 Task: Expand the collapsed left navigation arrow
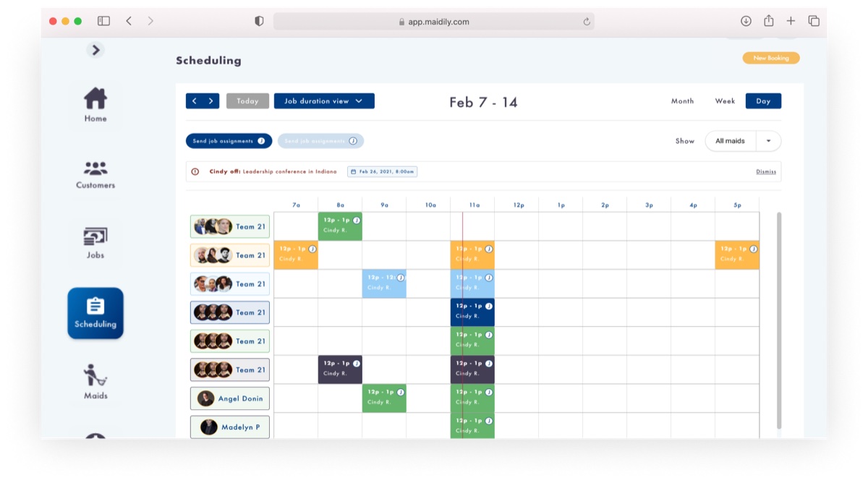(x=95, y=50)
